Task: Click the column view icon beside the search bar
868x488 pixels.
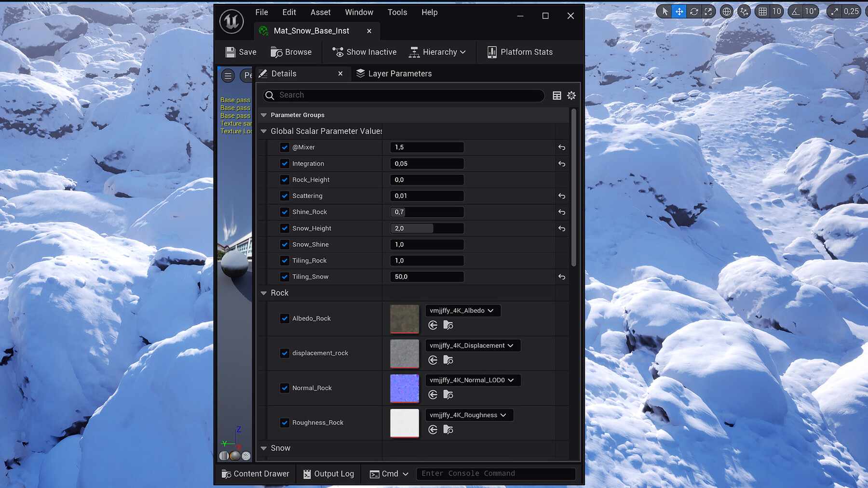Action: pyautogui.click(x=557, y=95)
